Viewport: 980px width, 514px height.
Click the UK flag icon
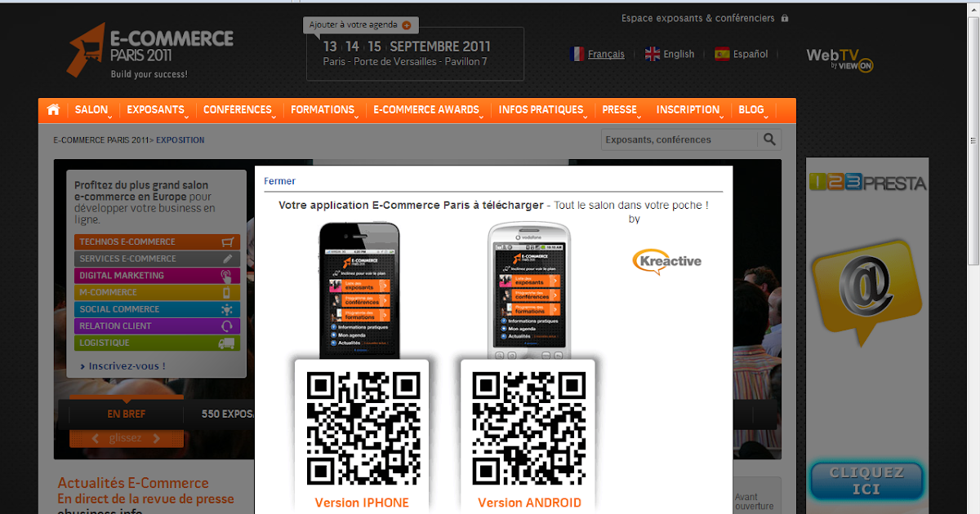pos(652,54)
